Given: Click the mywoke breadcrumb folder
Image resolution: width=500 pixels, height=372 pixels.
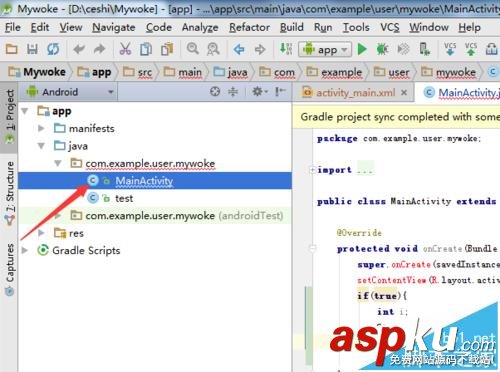Looking at the screenshot, I should 448,72.
